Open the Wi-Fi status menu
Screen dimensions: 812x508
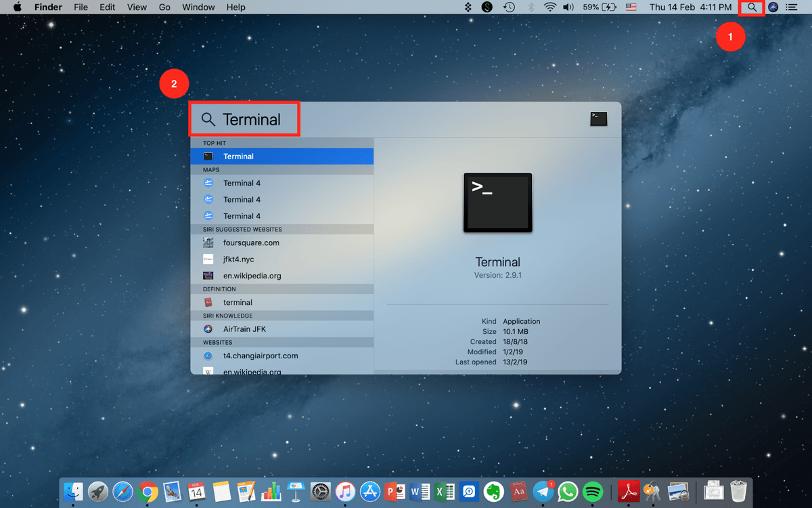coord(550,7)
